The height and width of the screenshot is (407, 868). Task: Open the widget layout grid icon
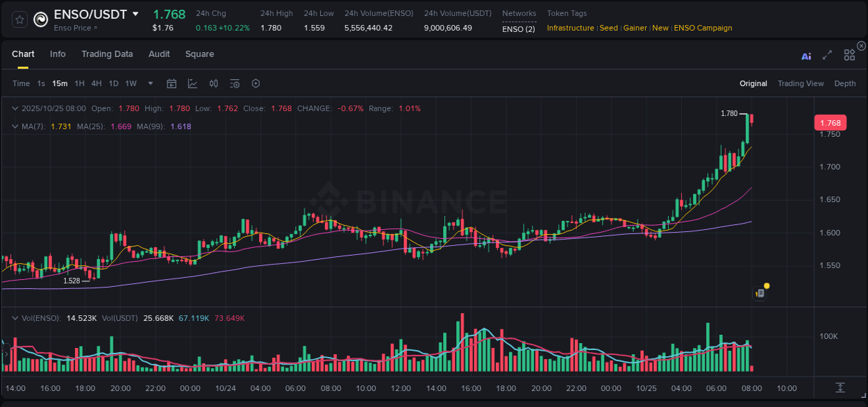849,55
